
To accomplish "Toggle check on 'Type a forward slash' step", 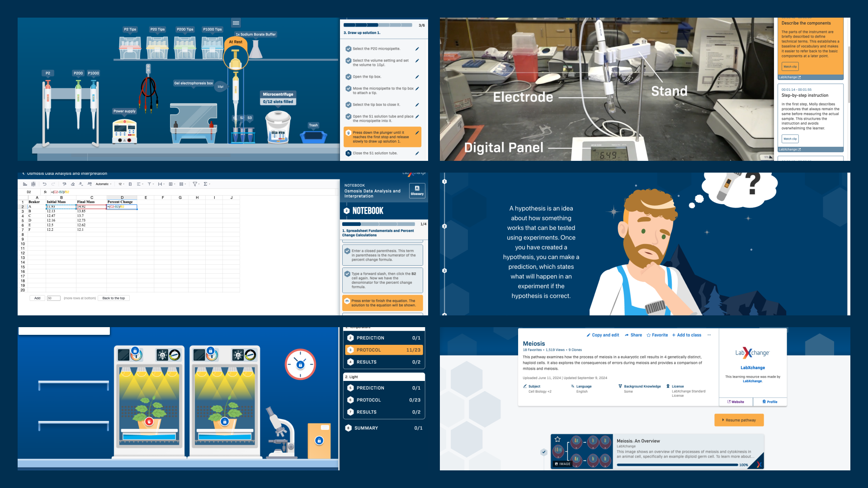I will 347,274.
